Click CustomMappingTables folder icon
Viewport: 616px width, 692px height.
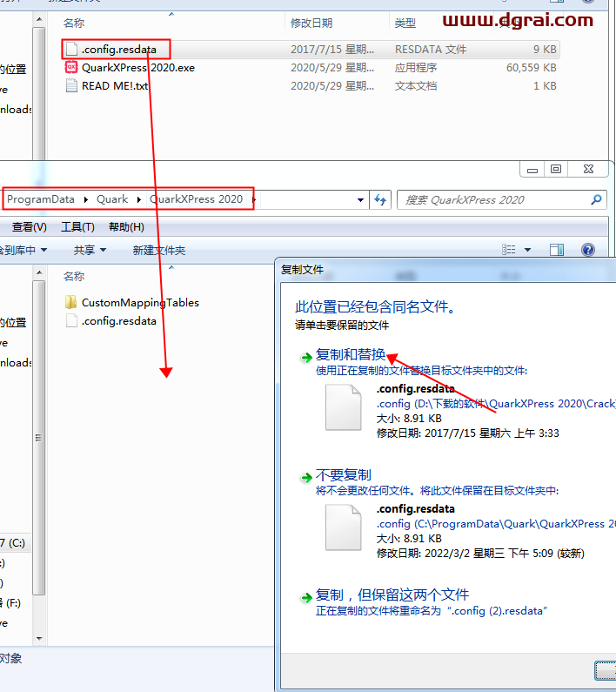(x=70, y=302)
